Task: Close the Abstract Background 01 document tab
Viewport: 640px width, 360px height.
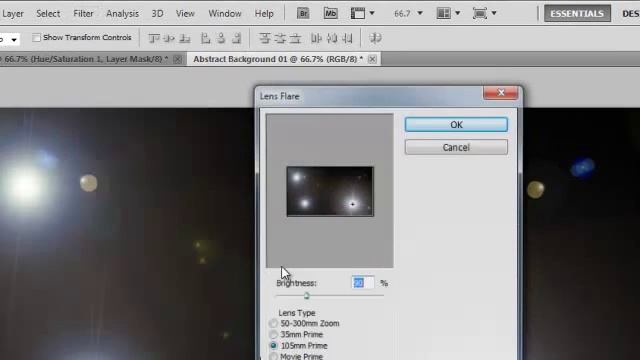Action: tap(372, 59)
